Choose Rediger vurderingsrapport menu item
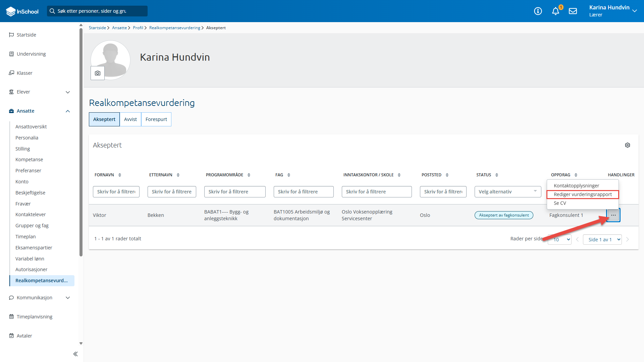 pyautogui.click(x=583, y=194)
